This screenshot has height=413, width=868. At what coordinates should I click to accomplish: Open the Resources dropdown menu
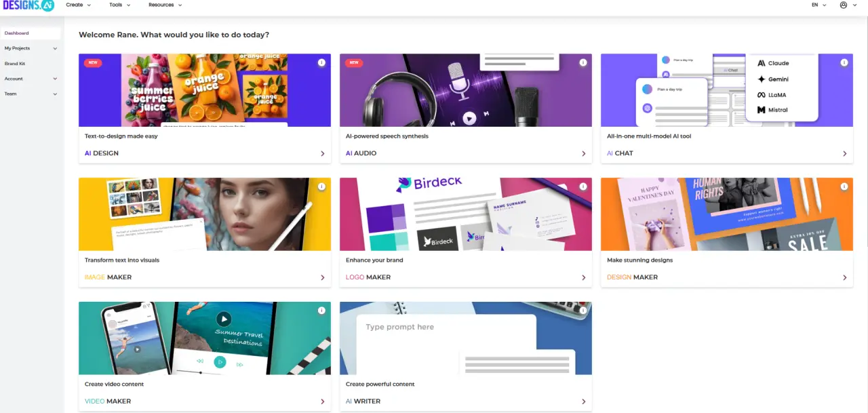[x=165, y=5]
